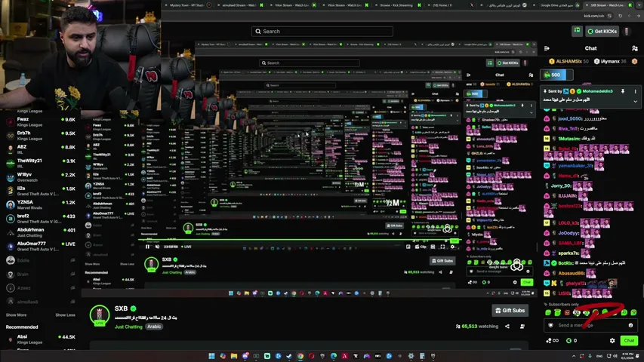The width and height of the screenshot is (644, 362).
Task: Collapse the list with Show Less in outermost sidebar
Action: point(65,315)
